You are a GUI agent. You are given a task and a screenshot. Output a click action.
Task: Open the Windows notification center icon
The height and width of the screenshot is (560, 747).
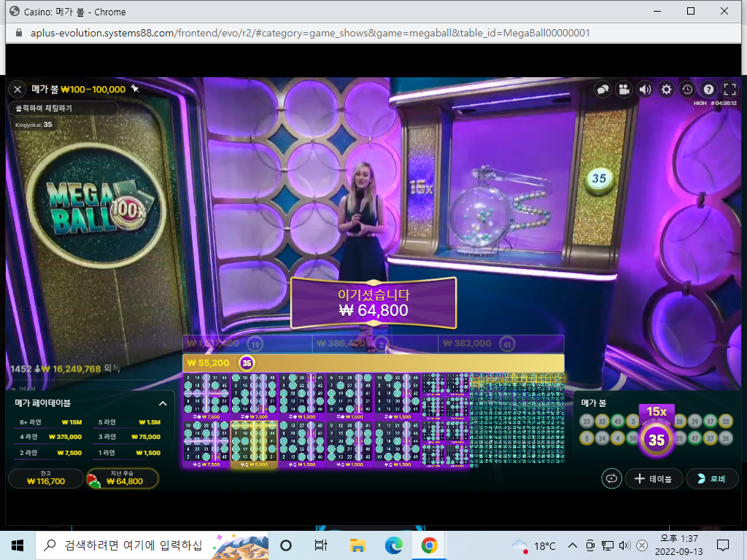(723, 545)
